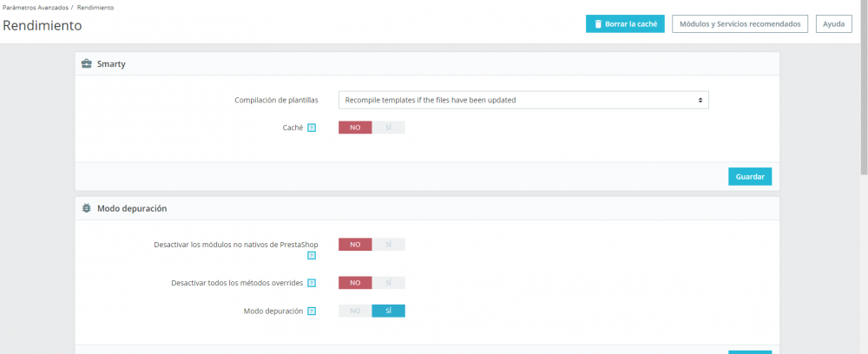
Task: Click the Parámetros Avanzados breadcrumb link
Action: (35, 8)
